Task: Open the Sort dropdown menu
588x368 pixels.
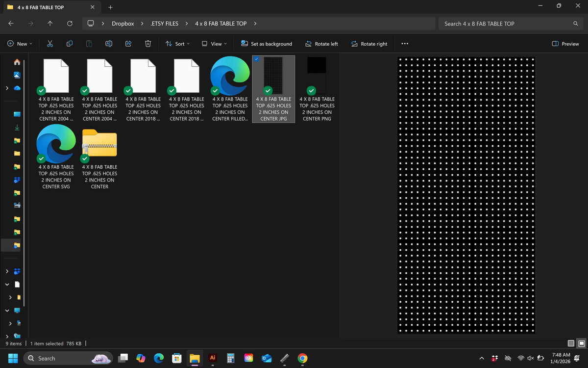Action: [178, 44]
